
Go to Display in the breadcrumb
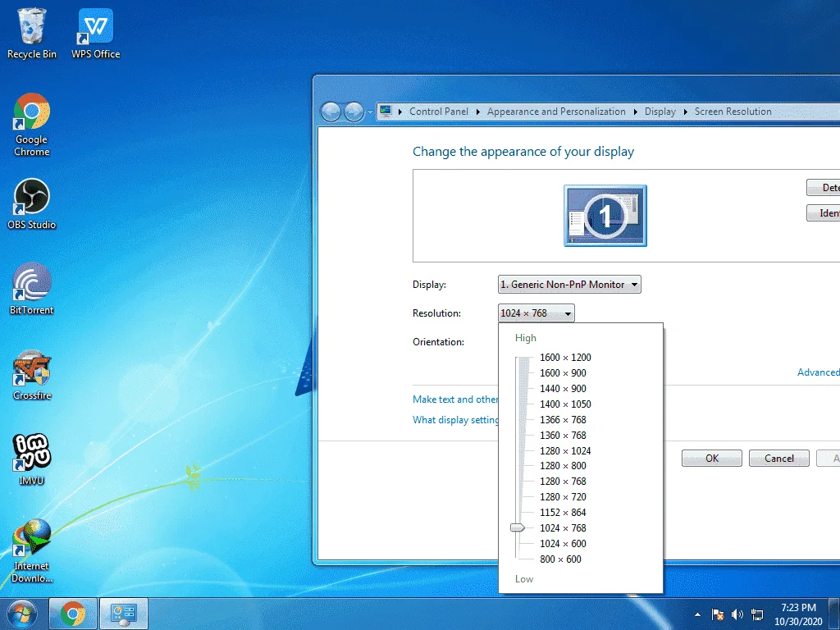click(x=660, y=112)
